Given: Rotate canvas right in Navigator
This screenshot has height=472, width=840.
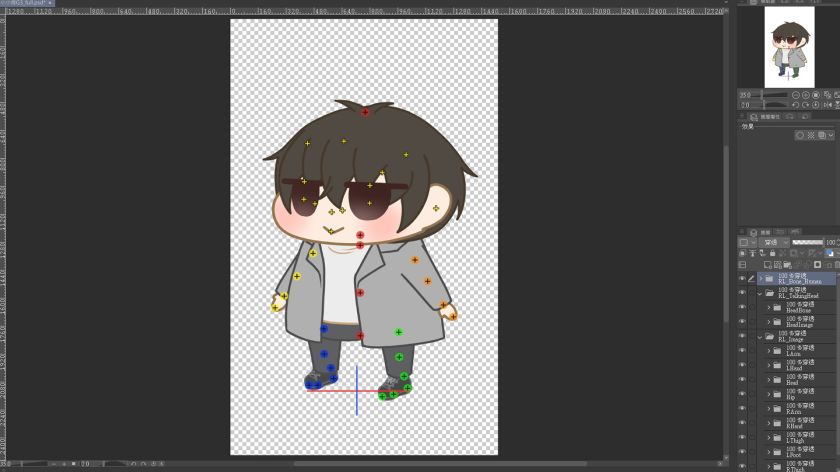Looking at the screenshot, I should [806, 105].
